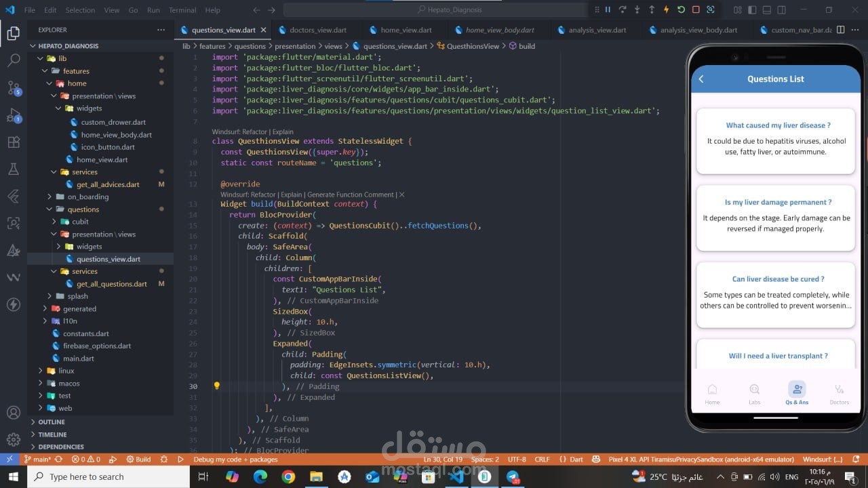Screen dimensions: 868x488
Task: Click the Generate Function Comment code lens
Action: tap(350, 195)
